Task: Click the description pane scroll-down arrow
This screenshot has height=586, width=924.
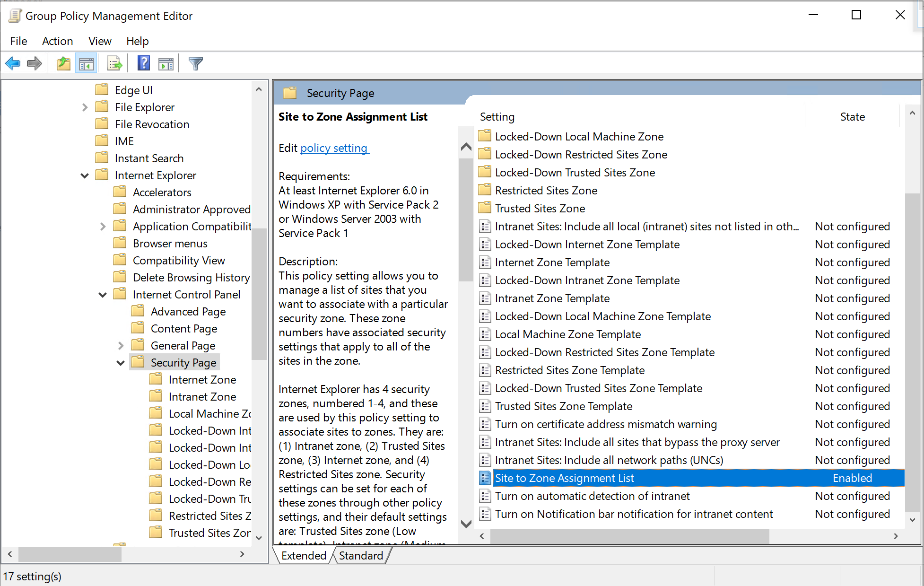Action: [x=466, y=524]
